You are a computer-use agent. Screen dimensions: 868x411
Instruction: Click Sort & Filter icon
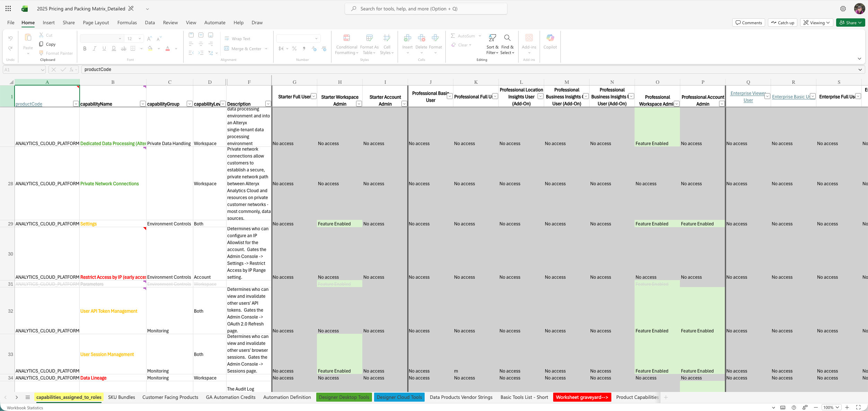click(x=492, y=38)
